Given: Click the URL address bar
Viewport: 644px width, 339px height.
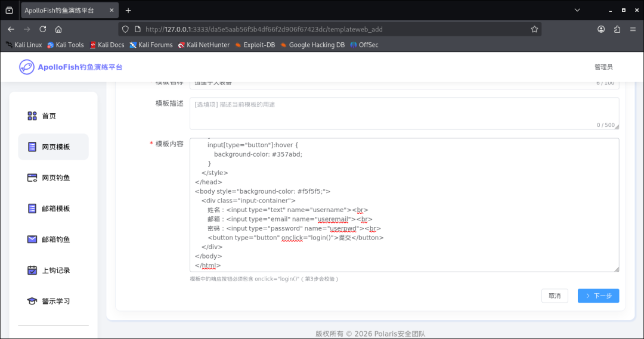Looking at the screenshot, I should click(330, 29).
